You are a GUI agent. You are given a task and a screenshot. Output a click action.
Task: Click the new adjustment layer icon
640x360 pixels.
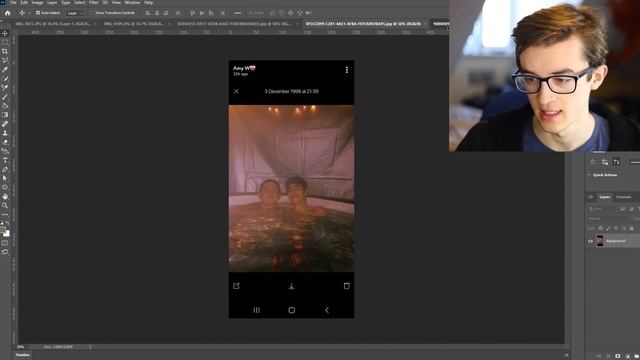click(x=627, y=356)
